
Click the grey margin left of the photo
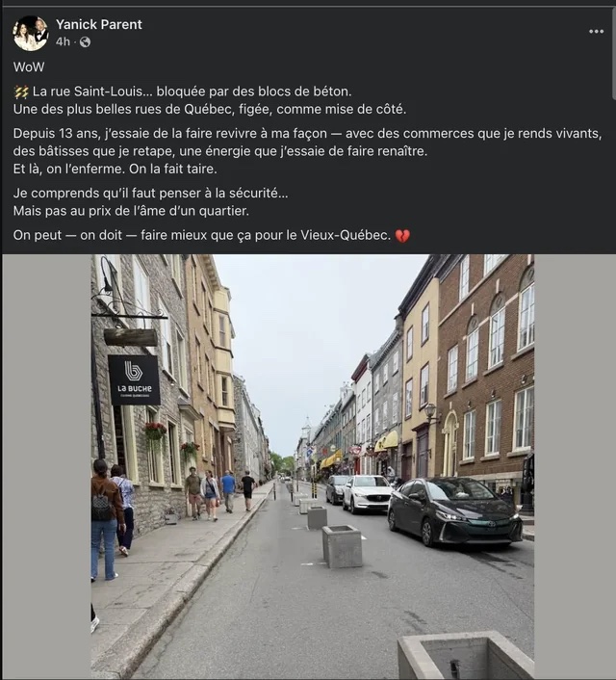[x=47, y=466]
